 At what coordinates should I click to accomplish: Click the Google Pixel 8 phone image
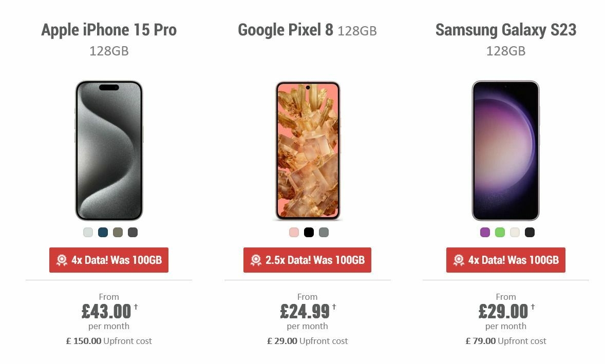(307, 150)
